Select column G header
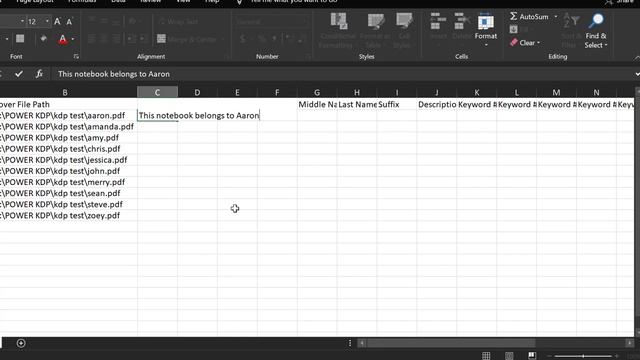 coord(317,92)
